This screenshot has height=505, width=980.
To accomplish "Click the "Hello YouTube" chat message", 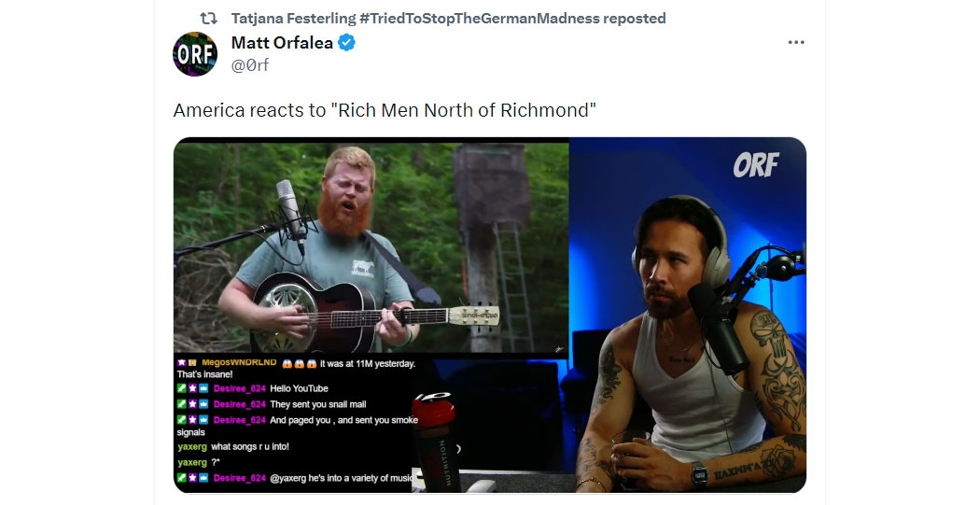I will (x=299, y=388).
